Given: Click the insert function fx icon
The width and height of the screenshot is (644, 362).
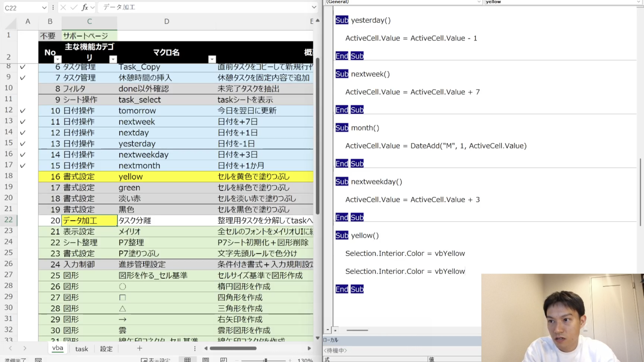Looking at the screenshot, I should pos(85,8).
